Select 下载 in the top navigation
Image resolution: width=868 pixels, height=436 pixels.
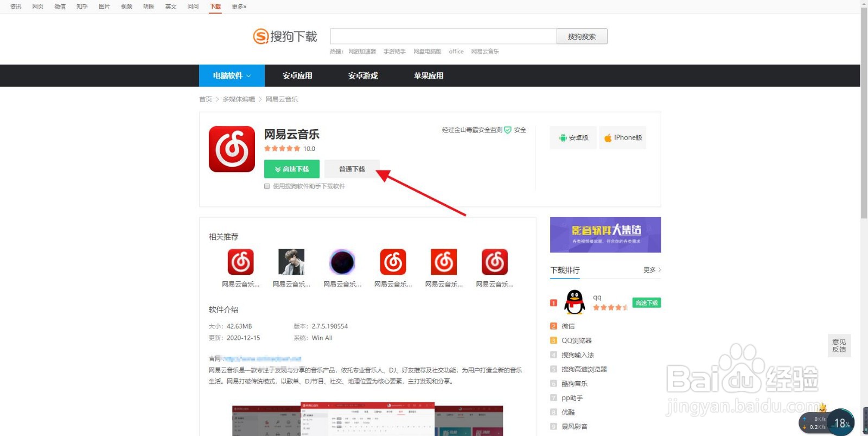pyautogui.click(x=215, y=7)
